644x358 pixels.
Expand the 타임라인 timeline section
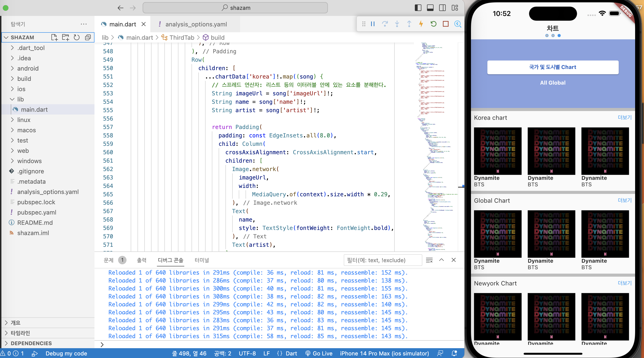pos(47,333)
